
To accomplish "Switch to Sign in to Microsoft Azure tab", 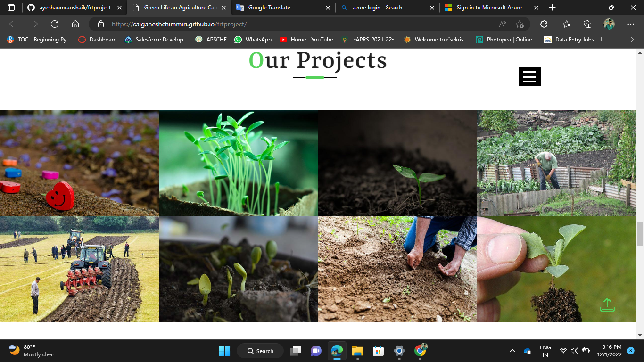I will pyautogui.click(x=491, y=8).
